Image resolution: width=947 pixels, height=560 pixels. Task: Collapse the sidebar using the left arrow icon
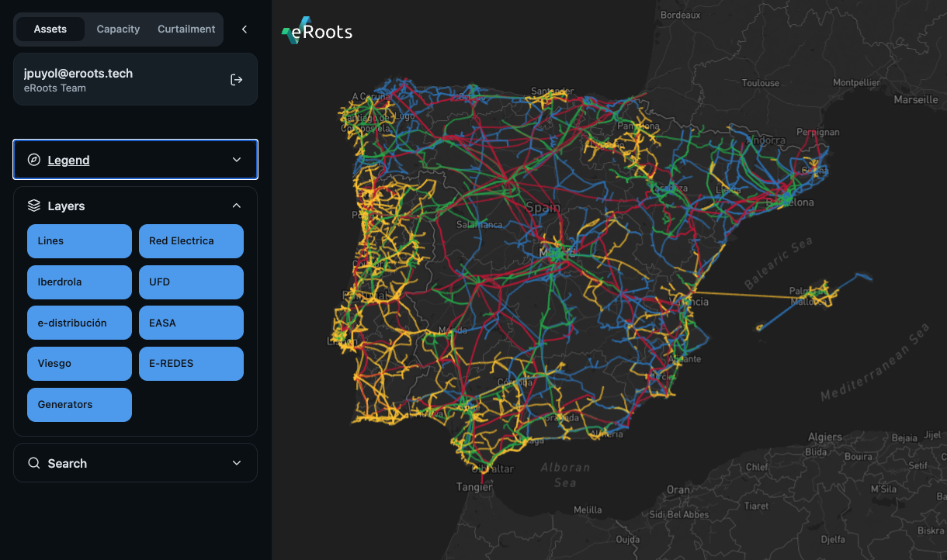click(244, 28)
